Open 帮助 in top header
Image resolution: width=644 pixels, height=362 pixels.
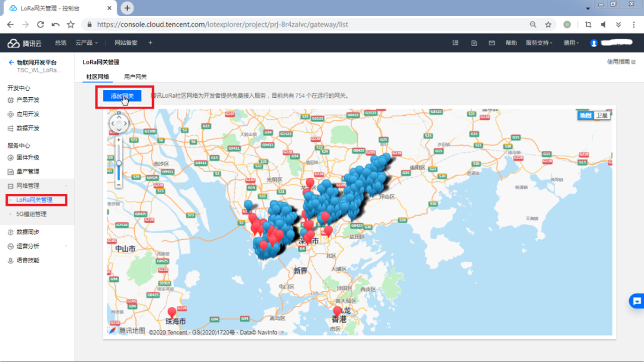point(511,43)
